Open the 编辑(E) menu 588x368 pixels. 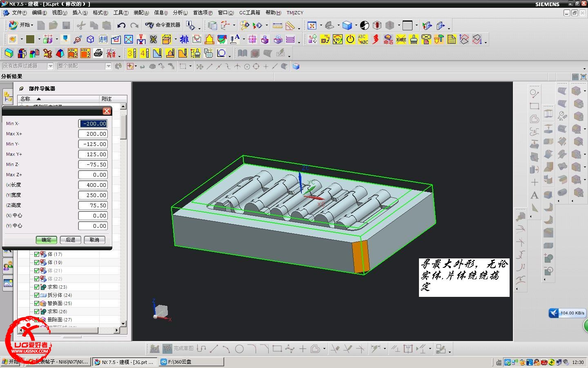[39, 13]
